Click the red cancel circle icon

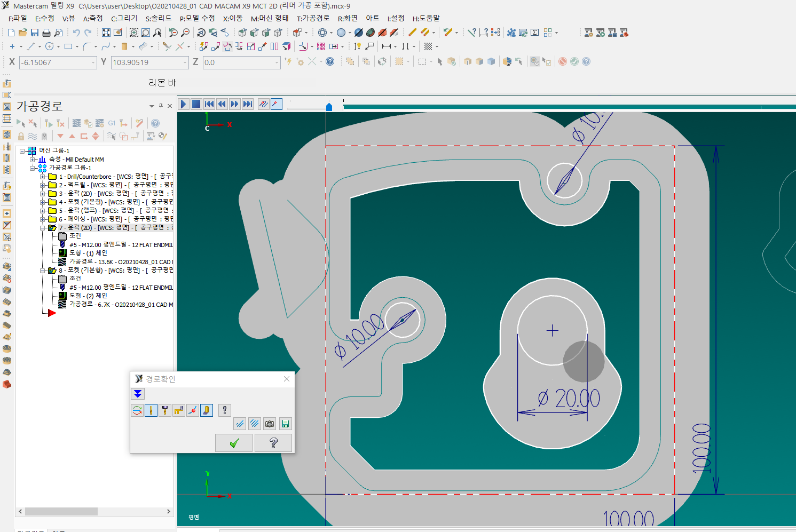click(563, 61)
